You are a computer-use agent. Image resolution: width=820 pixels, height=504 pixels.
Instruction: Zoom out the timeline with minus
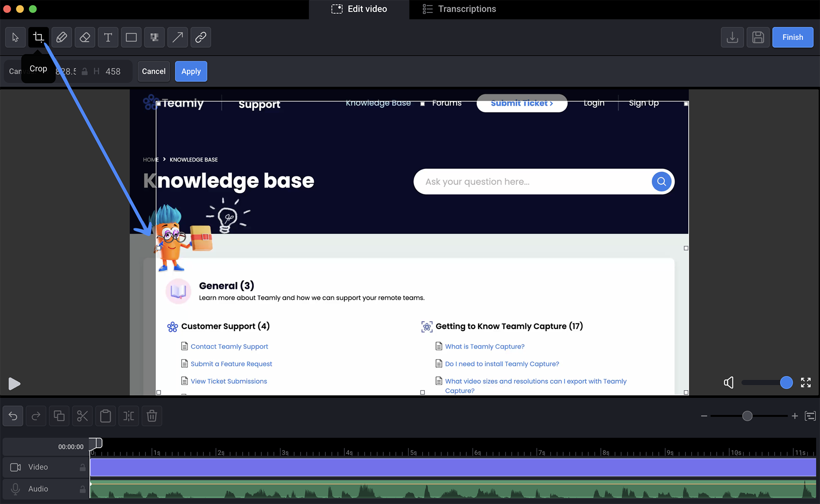pyautogui.click(x=704, y=416)
